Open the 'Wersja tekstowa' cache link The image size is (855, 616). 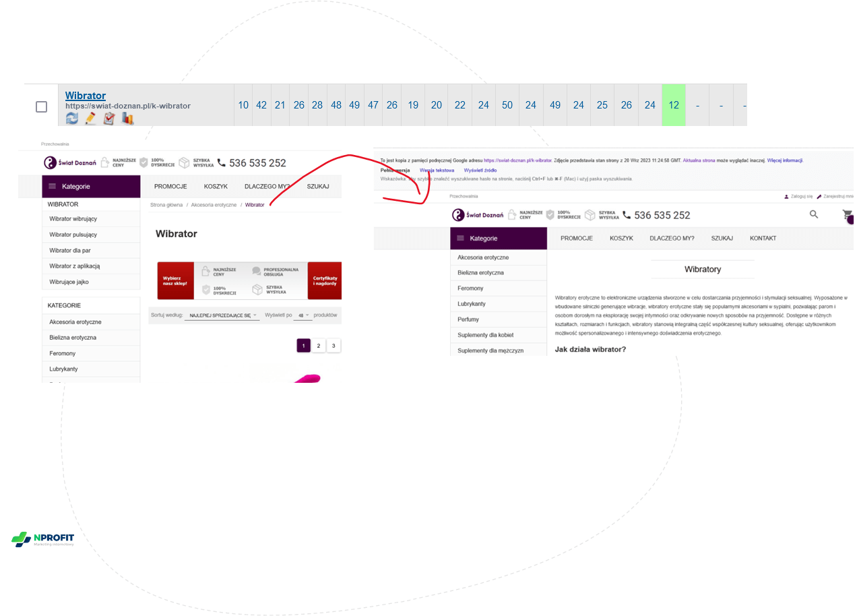point(437,171)
